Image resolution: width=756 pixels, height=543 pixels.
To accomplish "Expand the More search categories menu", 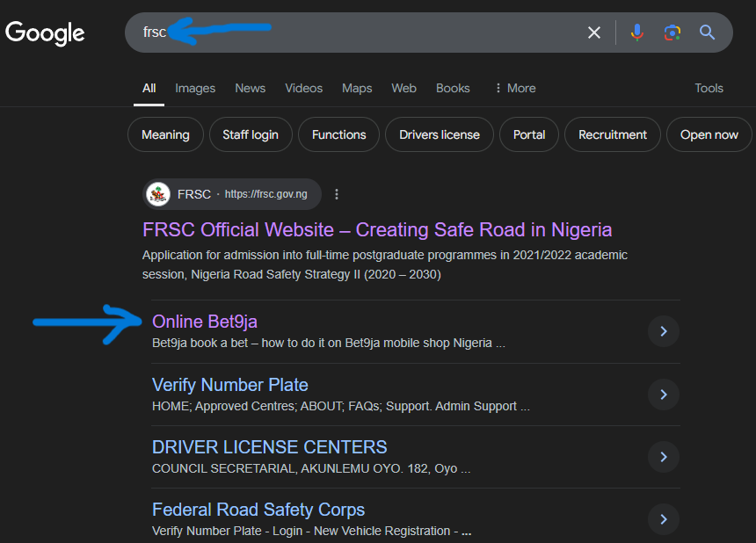I will point(515,88).
